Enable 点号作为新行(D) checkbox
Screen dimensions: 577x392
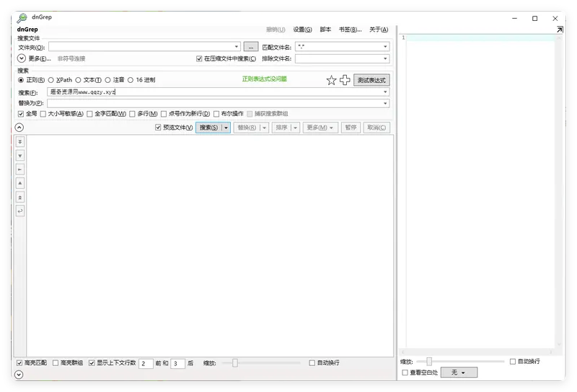click(x=164, y=114)
